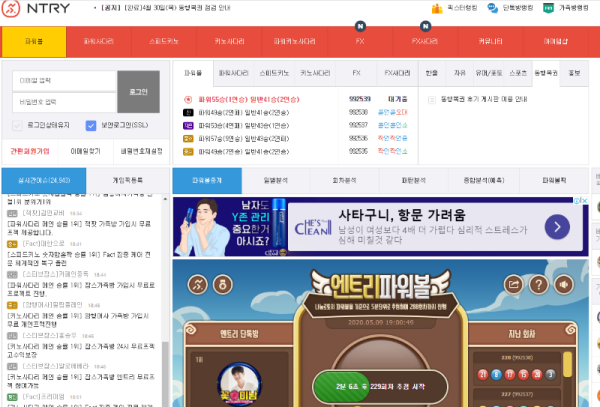Click the medal icon in game panel
The height and width of the screenshot is (407, 600).
[x=223, y=285]
